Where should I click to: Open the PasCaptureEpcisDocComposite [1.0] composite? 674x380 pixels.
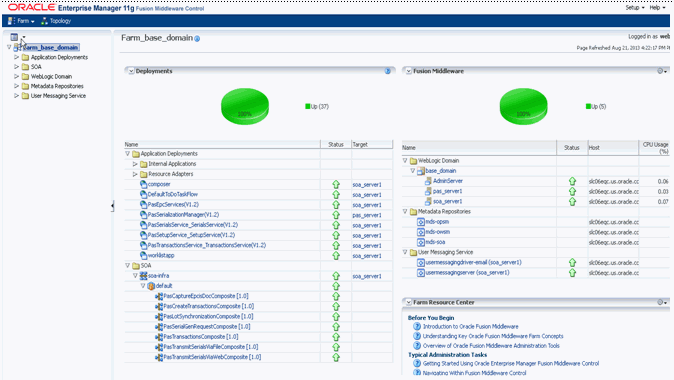pyautogui.click(x=206, y=296)
